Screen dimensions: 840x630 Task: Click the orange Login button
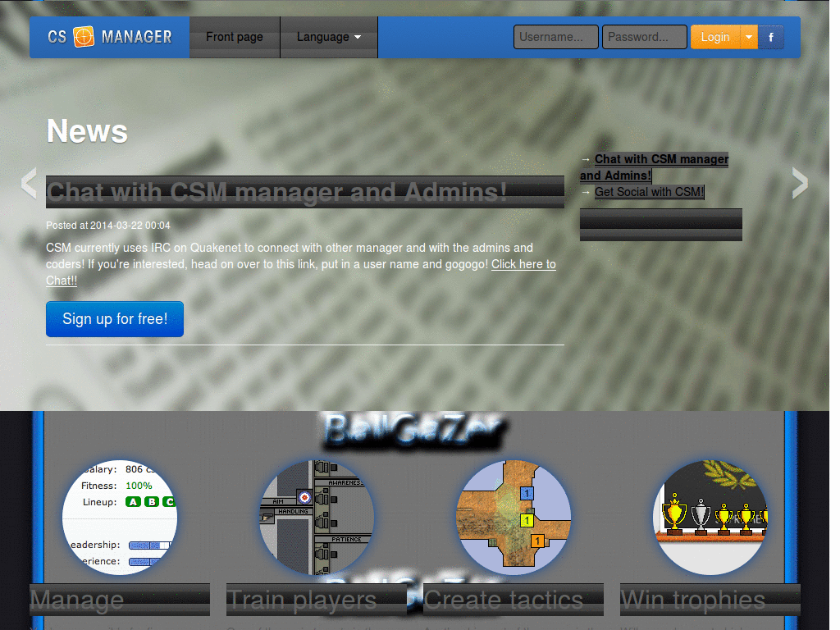pyautogui.click(x=715, y=37)
